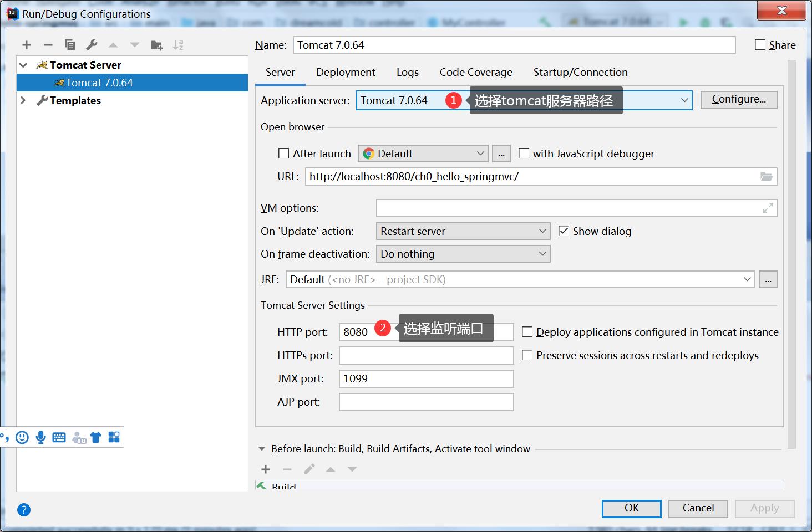812x532 pixels.
Task: Click the right panel vertical scrollbar
Action: pos(791,255)
